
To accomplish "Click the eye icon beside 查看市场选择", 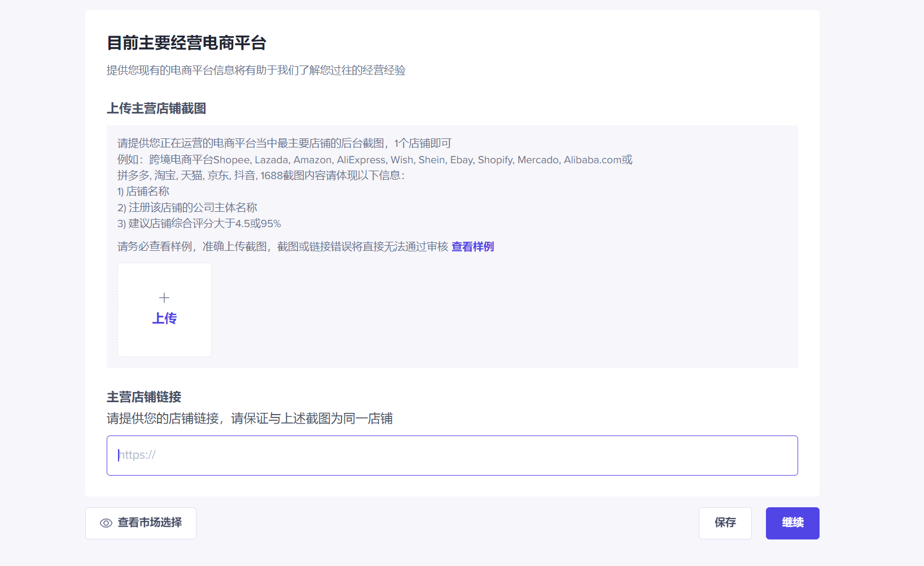I will coord(106,523).
